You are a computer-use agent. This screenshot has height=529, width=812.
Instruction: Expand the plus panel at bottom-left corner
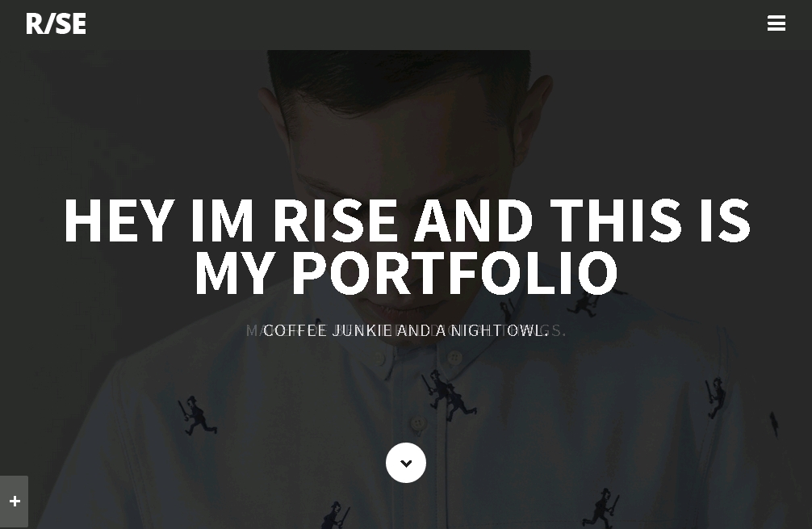[14, 501]
